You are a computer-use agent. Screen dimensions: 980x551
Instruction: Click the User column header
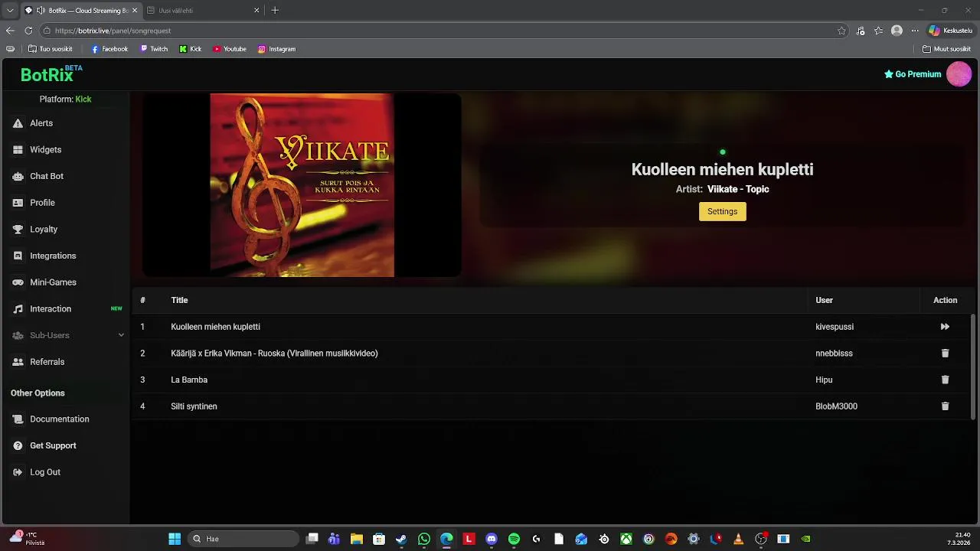(824, 300)
